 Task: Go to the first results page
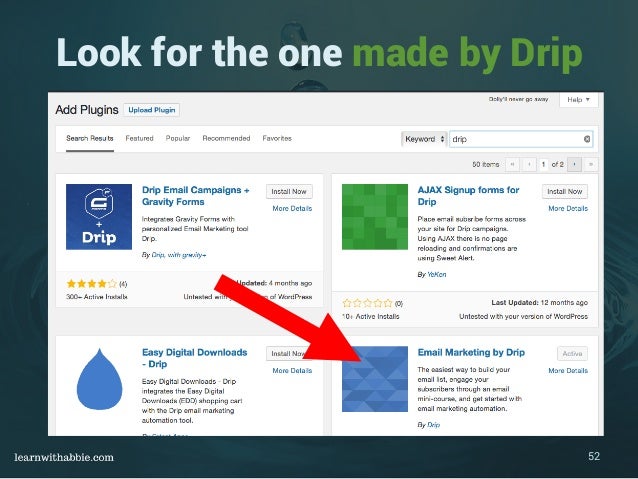512,164
